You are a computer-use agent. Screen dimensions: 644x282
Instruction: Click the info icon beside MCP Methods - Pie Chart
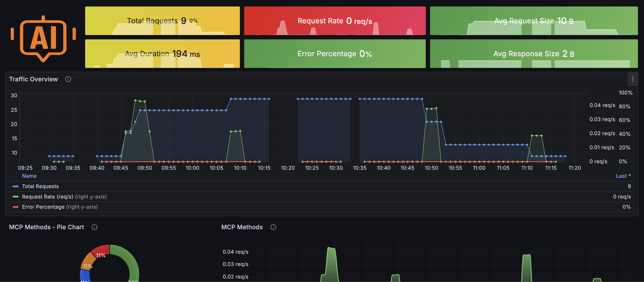94,227
